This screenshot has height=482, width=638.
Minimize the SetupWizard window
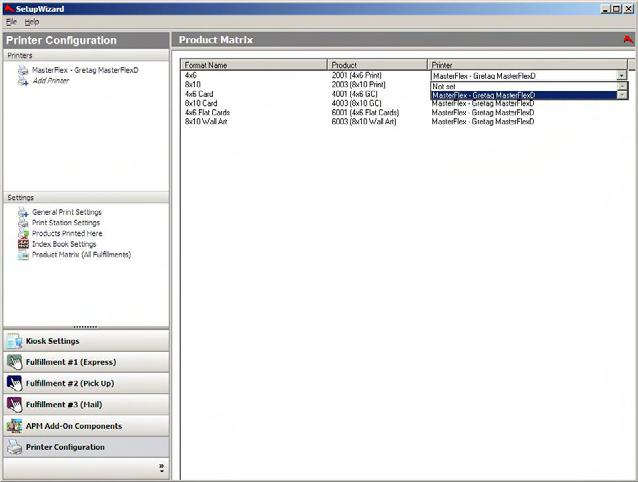[x=606, y=9]
